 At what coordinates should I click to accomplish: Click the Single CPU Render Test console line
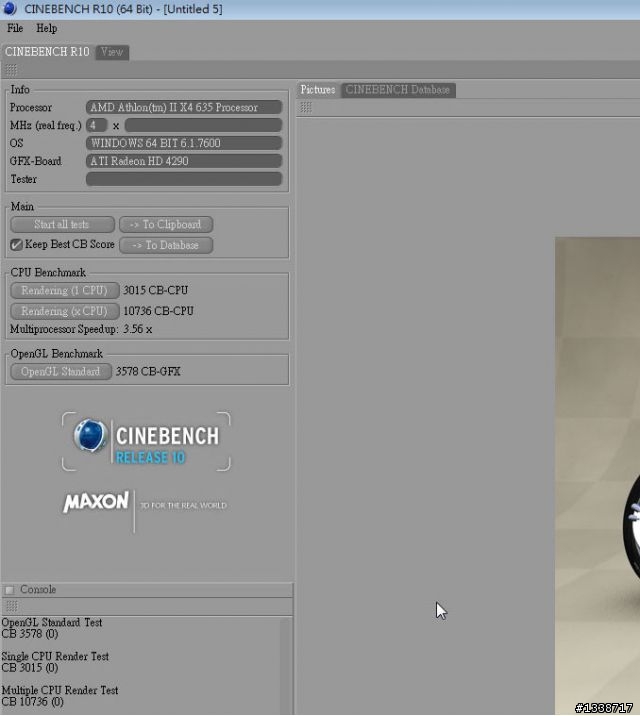pyautogui.click(x=55, y=656)
